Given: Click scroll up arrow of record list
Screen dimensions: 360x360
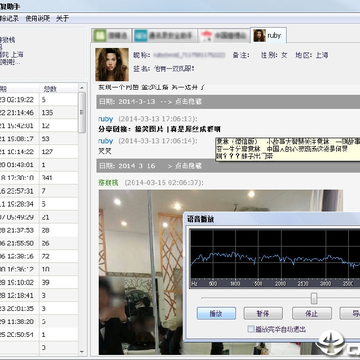Looking at the screenshot, I should click(82, 87).
